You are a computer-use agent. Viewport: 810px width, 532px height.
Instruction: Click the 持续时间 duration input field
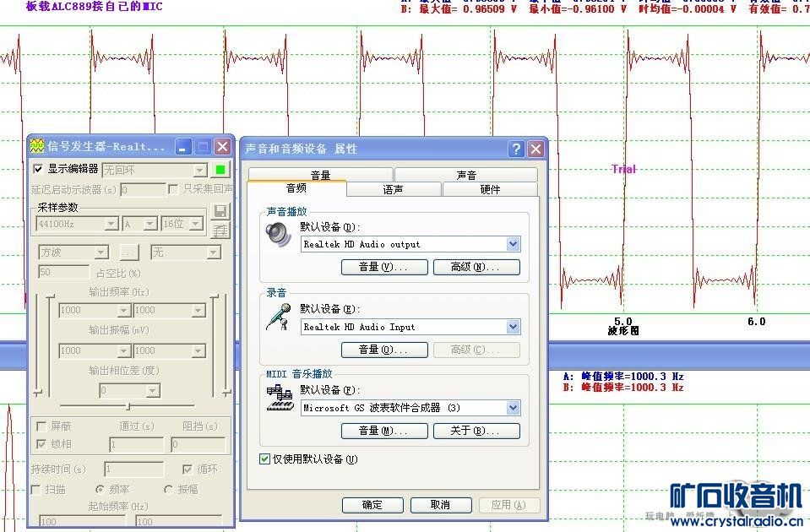coord(134,469)
